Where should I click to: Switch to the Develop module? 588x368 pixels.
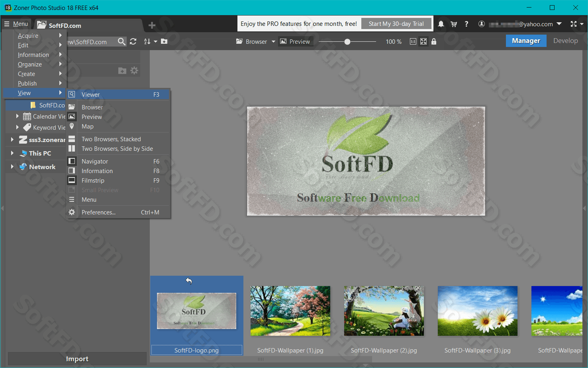[x=565, y=41]
